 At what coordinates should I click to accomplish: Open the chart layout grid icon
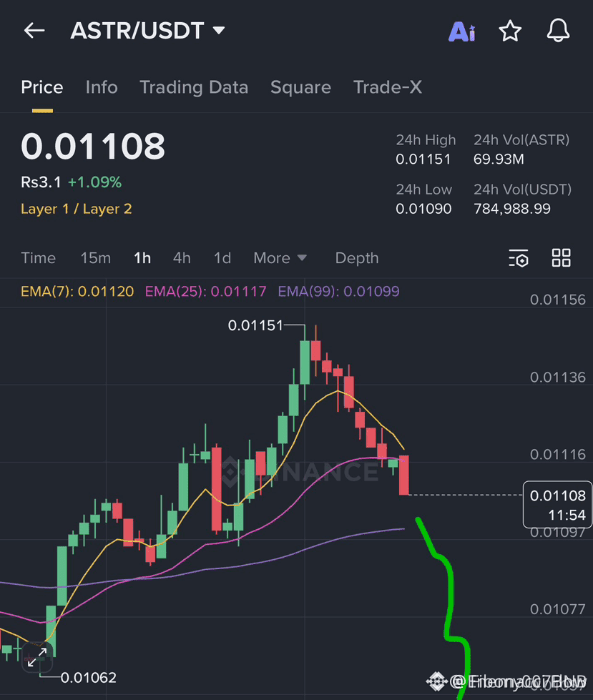tap(561, 257)
